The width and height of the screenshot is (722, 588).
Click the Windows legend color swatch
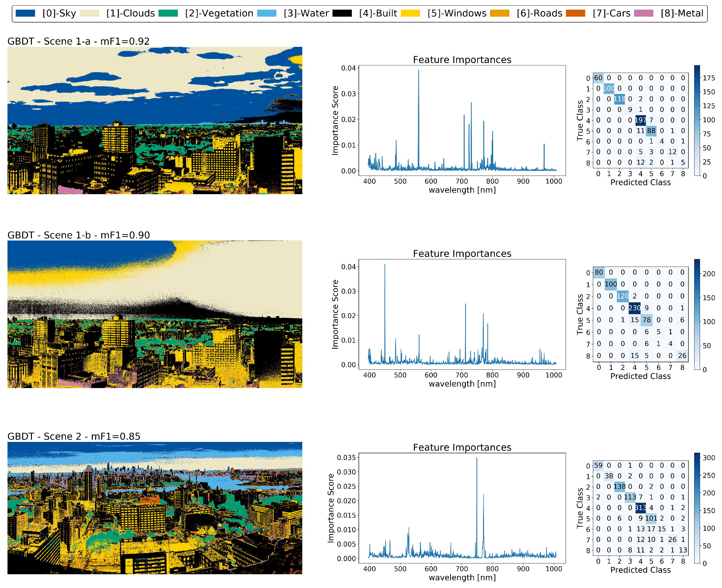pyautogui.click(x=411, y=13)
